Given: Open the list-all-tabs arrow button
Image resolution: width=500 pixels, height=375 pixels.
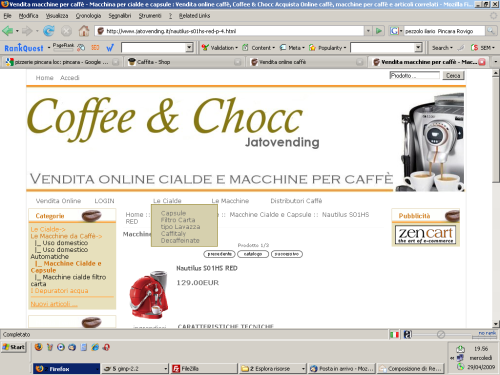Looking at the screenshot, I should (x=496, y=62).
